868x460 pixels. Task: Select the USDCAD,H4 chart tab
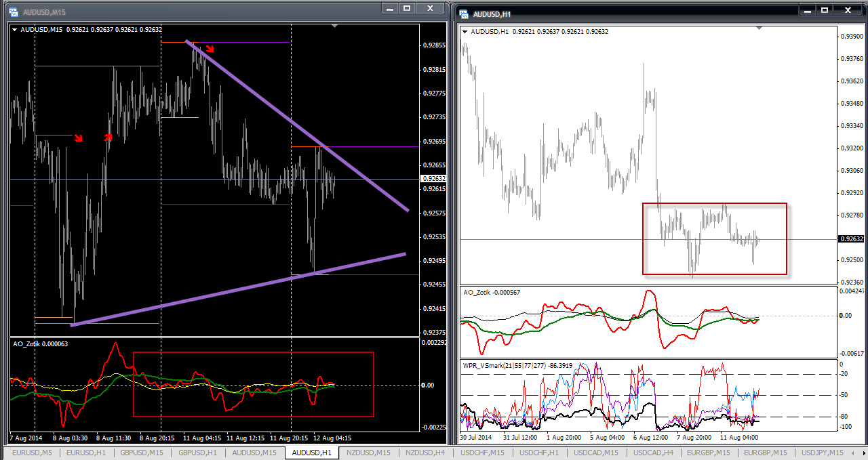pyautogui.click(x=653, y=453)
